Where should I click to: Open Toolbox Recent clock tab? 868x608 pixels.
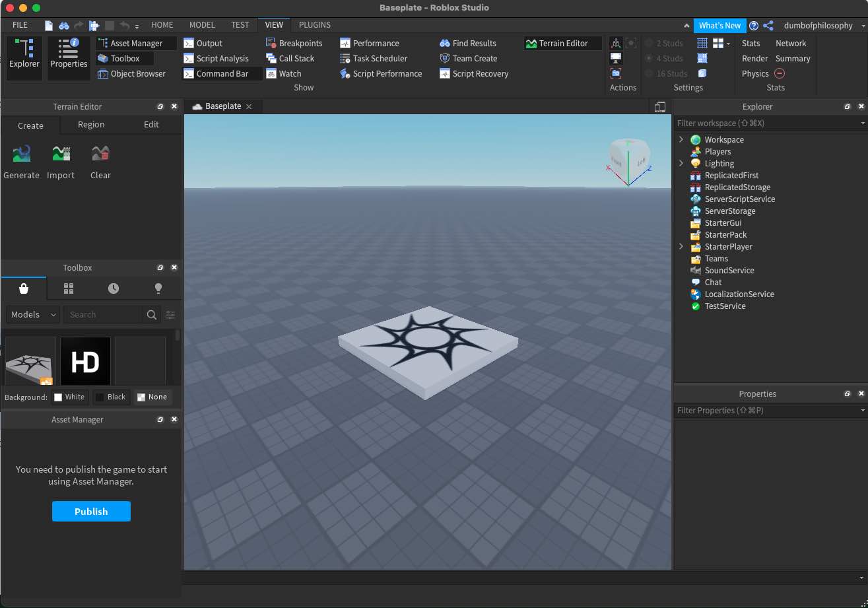click(x=114, y=288)
